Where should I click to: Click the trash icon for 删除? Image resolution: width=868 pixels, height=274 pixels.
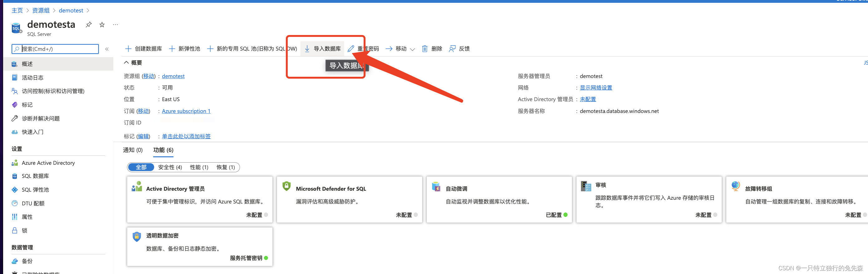tap(425, 49)
